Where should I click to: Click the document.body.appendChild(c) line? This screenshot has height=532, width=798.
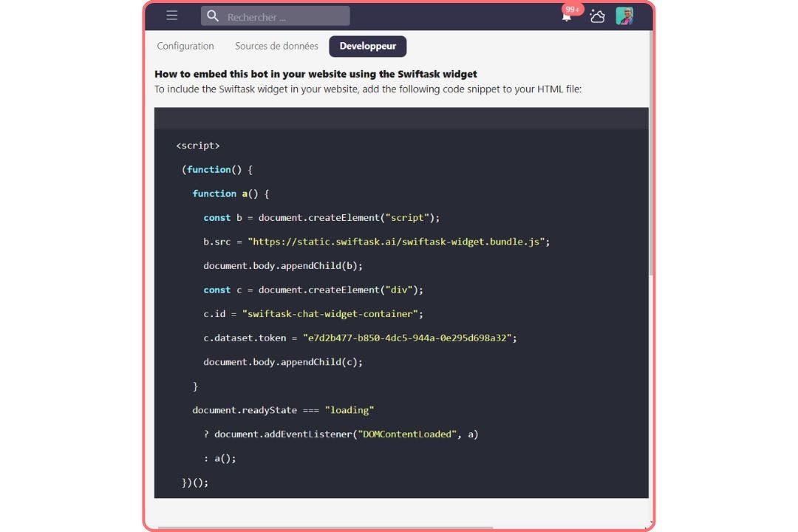[x=283, y=362]
